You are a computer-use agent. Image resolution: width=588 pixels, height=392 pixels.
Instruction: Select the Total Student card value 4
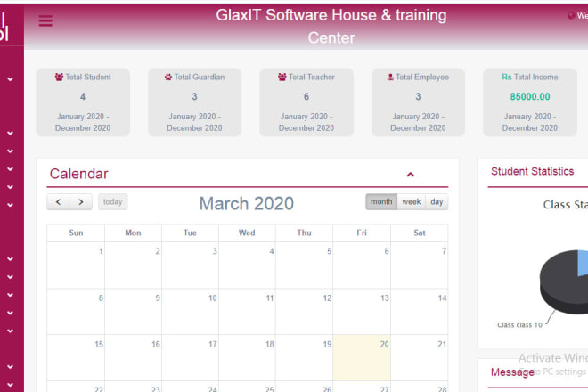(83, 97)
